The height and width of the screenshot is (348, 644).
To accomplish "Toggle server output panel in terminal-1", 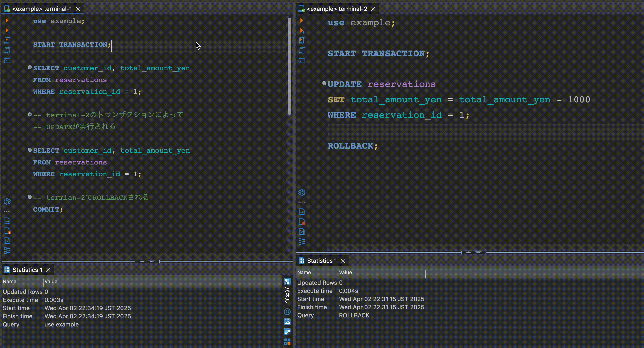I will pyautogui.click(x=7, y=221).
